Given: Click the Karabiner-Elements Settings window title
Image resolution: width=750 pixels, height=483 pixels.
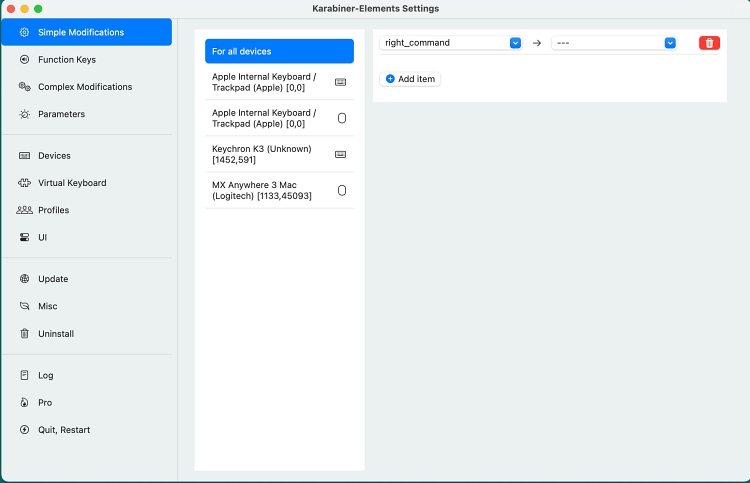Looking at the screenshot, I should [x=375, y=8].
